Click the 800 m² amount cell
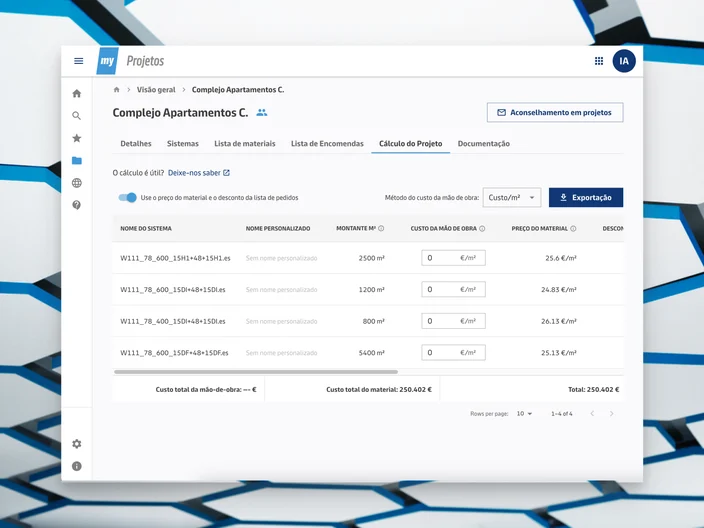Viewport: 704px width, 528px height. 374,321
